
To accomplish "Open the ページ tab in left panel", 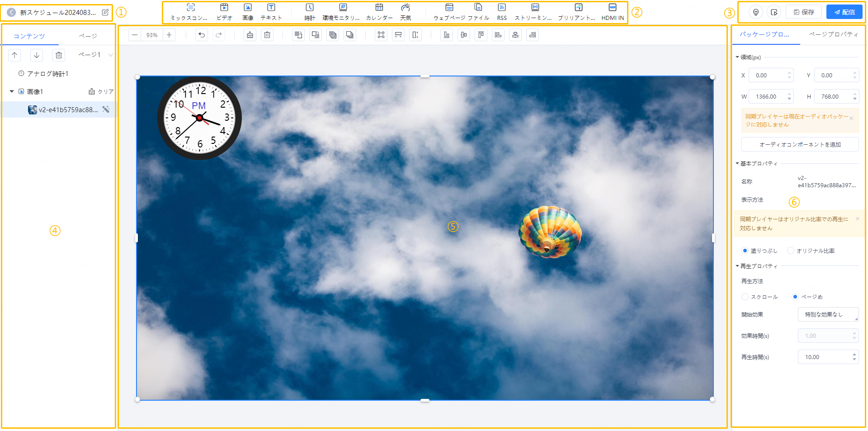I will tap(88, 36).
